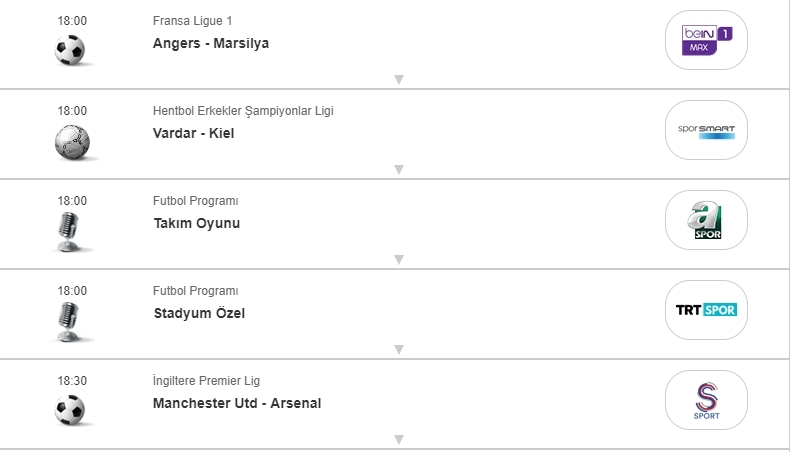This screenshot has width=792, height=452.
Task: Select the TRT Spor channel logo
Action: point(706,310)
